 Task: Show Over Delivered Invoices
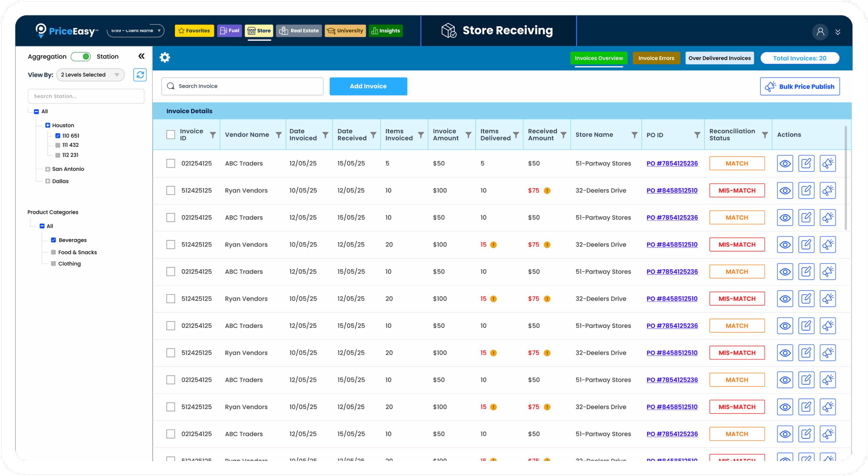pos(719,58)
